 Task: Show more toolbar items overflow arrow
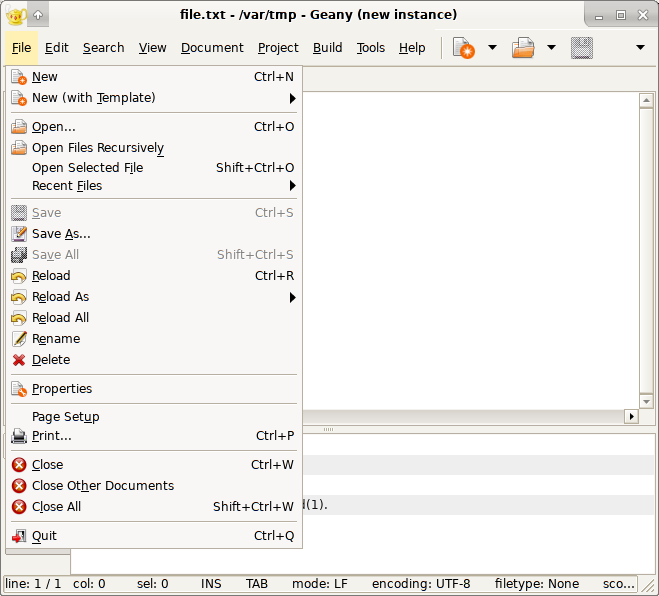coord(640,48)
